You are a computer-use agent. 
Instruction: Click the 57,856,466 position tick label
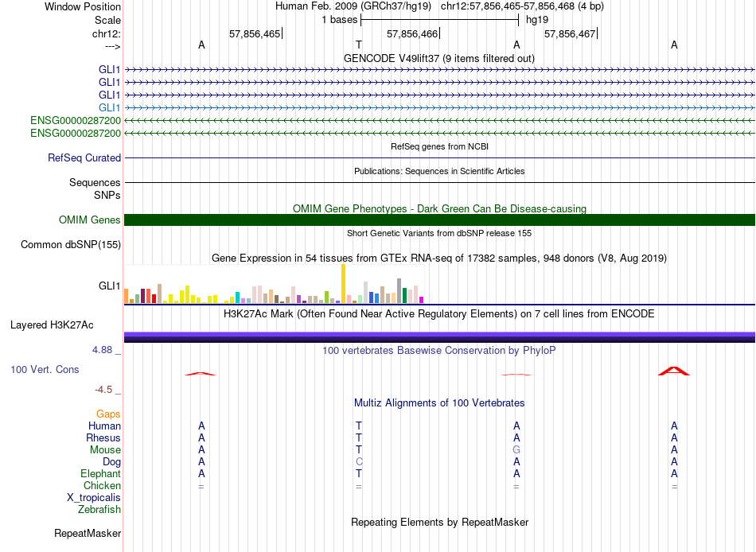click(x=412, y=33)
